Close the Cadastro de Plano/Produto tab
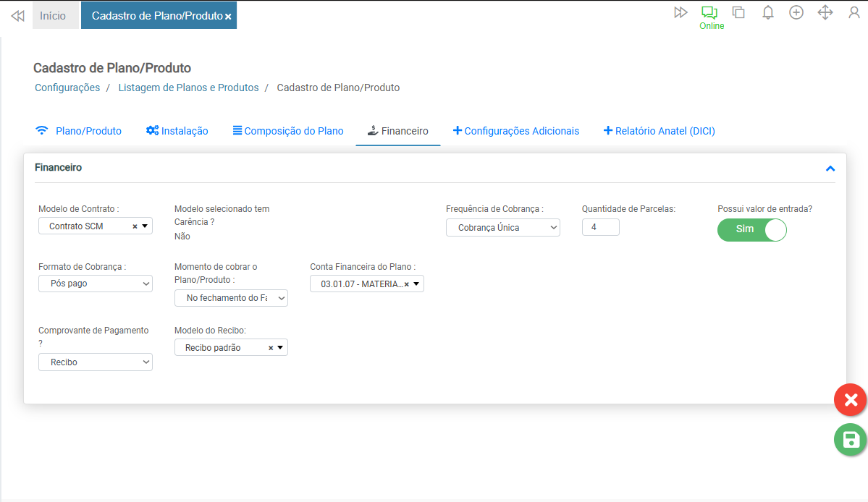 pyautogui.click(x=228, y=17)
